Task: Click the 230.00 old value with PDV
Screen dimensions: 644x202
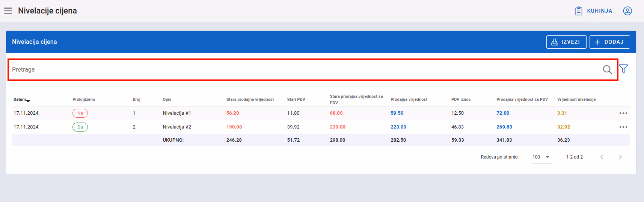Action: [338, 127]
